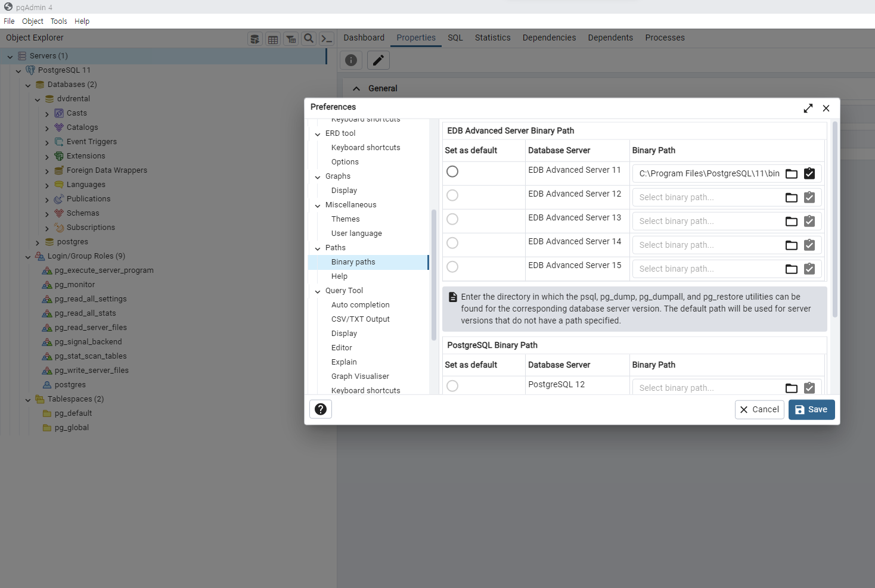Open the Query Tool icon in Object Explorer toolbar

(255, 39)
